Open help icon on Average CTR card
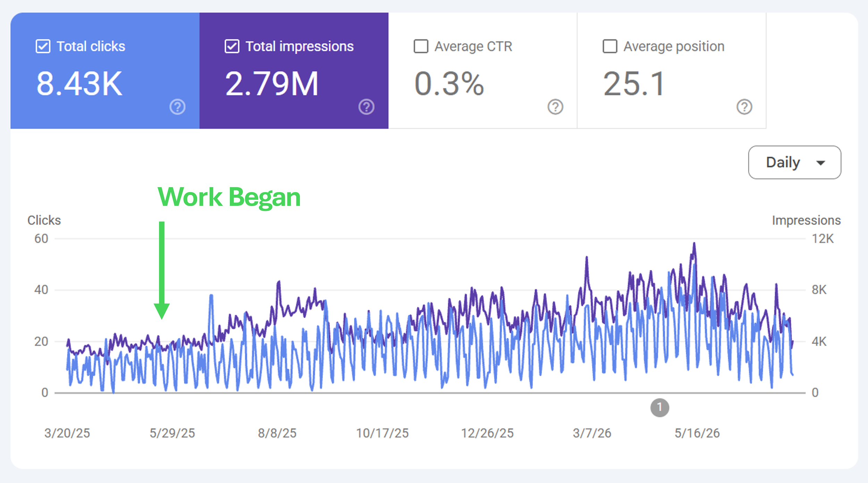The height and width of the screenshot is (483, 868). [555, 107]
